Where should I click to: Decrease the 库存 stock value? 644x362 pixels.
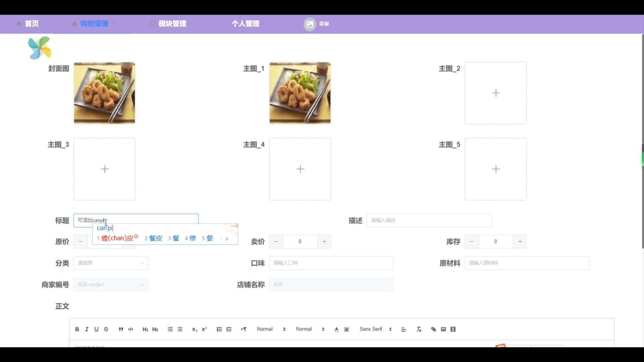(472, 242)
